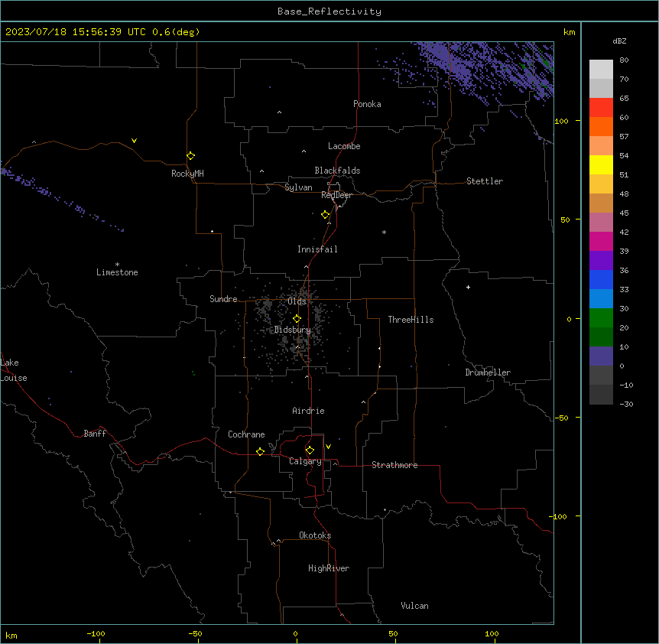Select the bright orange swatch below the red one
The image size is (659, 644).
tap(601, 126)
